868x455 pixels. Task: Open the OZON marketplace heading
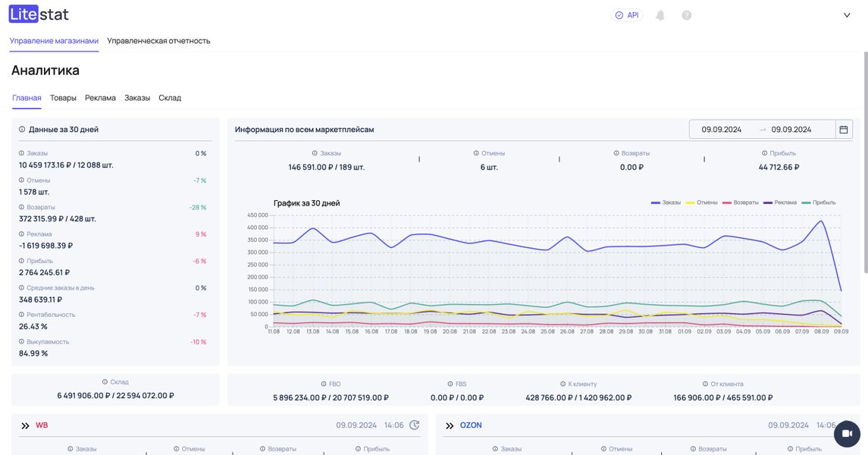click(x=471, y=425)
